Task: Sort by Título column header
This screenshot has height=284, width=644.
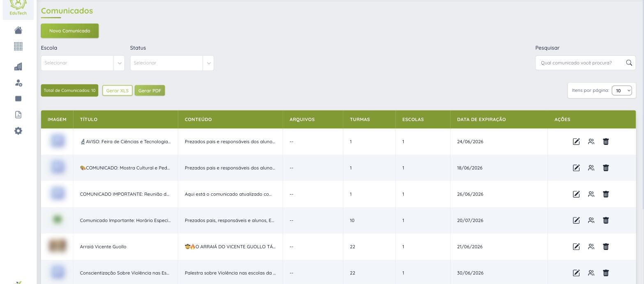Action: click(89, 119)
